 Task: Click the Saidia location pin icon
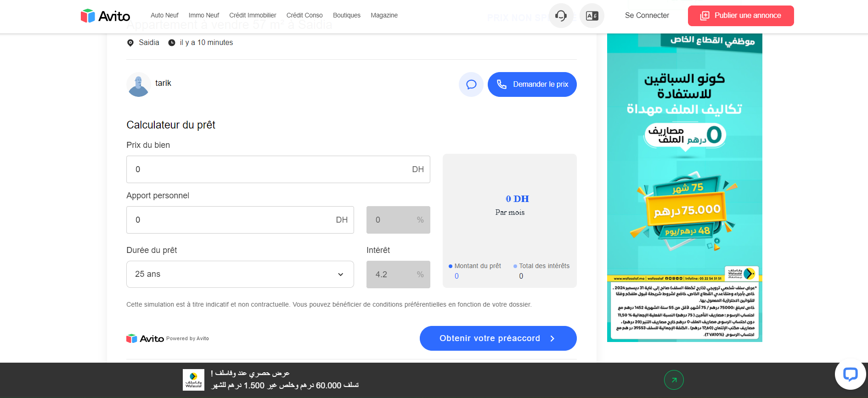click(130, 43)
